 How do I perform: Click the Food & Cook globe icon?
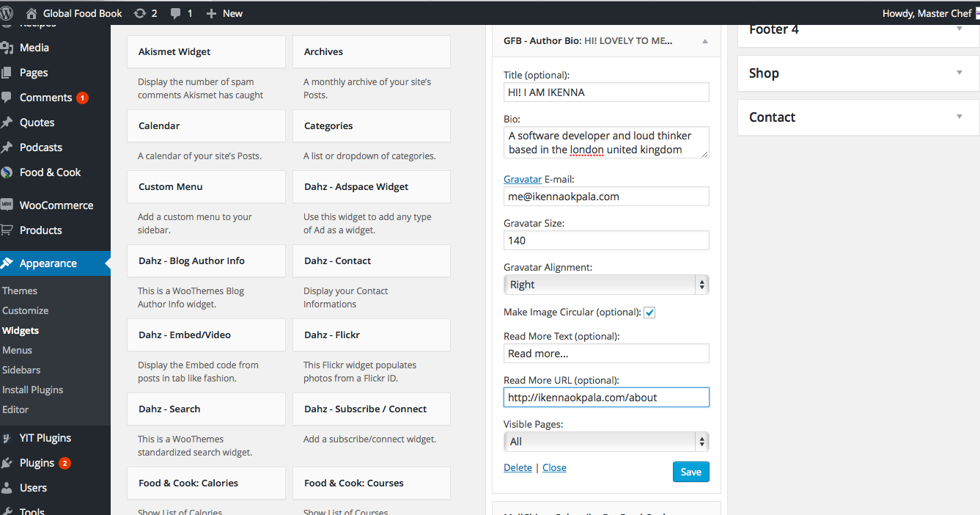(x=7, y=172)
